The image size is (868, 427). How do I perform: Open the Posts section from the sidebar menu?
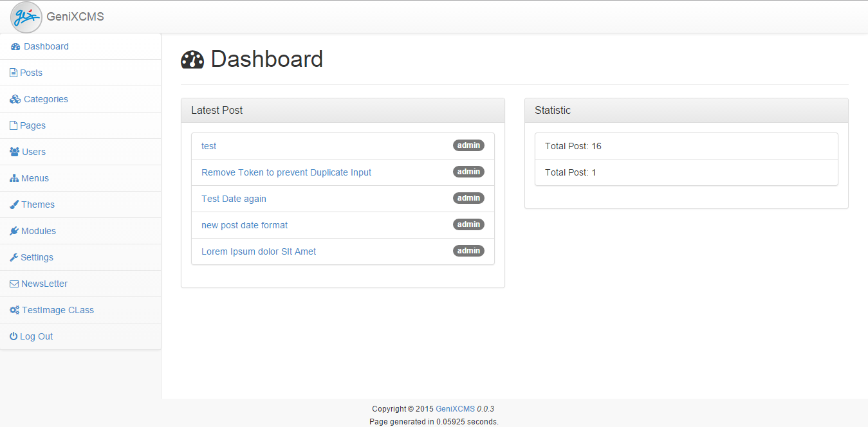30,72
